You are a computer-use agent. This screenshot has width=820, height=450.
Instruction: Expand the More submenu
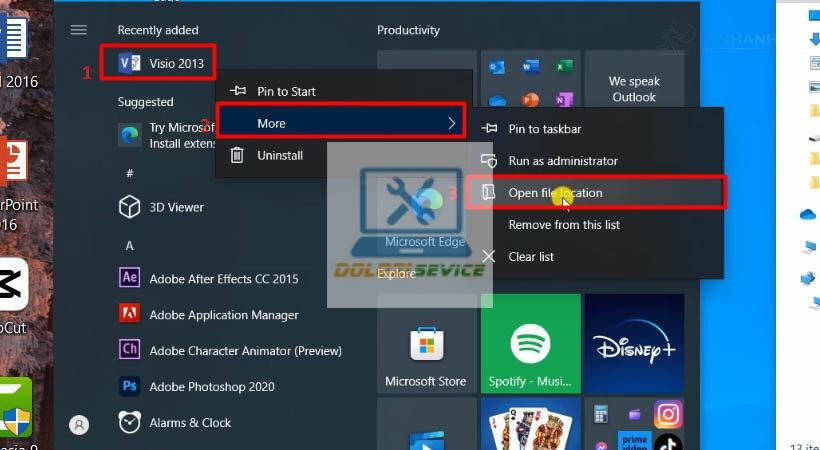click(x=340, y=123)
